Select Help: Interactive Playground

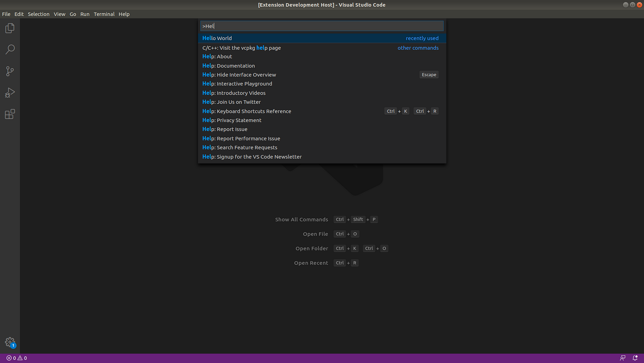click(x=322, y=84)
